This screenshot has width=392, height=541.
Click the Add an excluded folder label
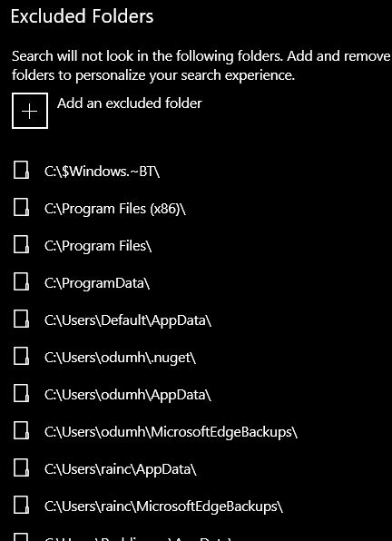(130, 103)
